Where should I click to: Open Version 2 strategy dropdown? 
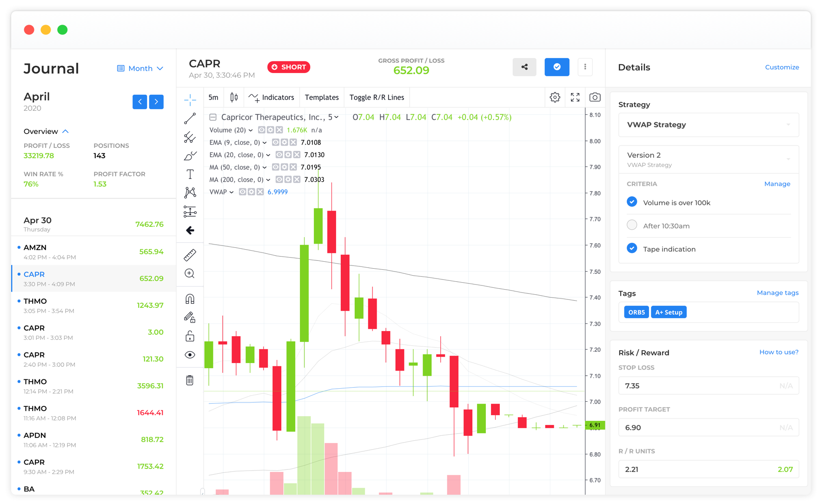(x=709, y=159)
